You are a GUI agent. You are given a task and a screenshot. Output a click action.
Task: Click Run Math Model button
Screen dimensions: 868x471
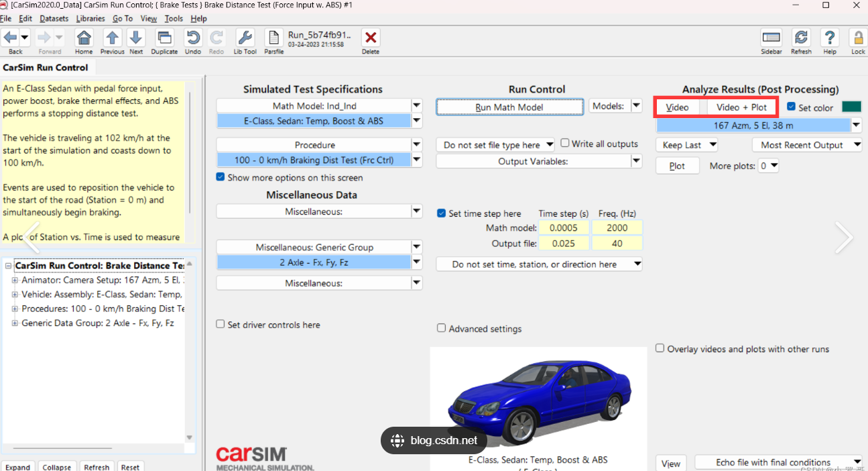(x=509, y=107)
